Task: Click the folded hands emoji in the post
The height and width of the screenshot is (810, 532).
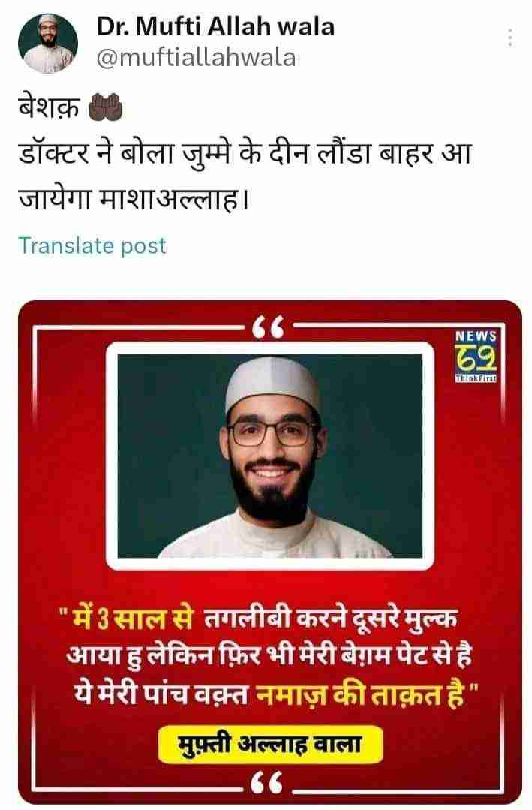Action: pos(106,108)
